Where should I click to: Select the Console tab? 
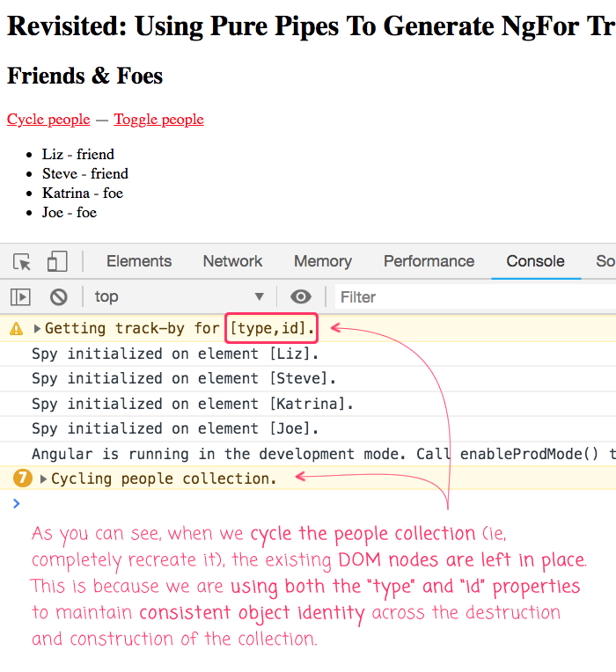coord(535,261)
